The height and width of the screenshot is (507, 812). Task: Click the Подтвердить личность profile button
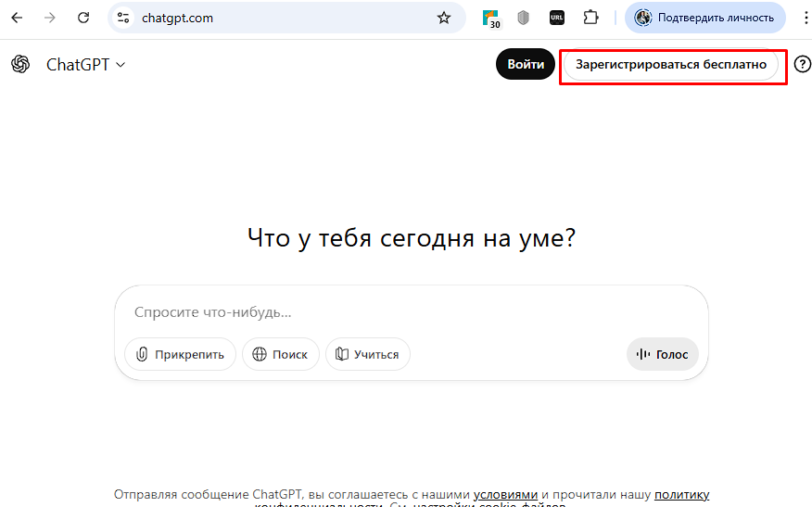click(704, 18)
